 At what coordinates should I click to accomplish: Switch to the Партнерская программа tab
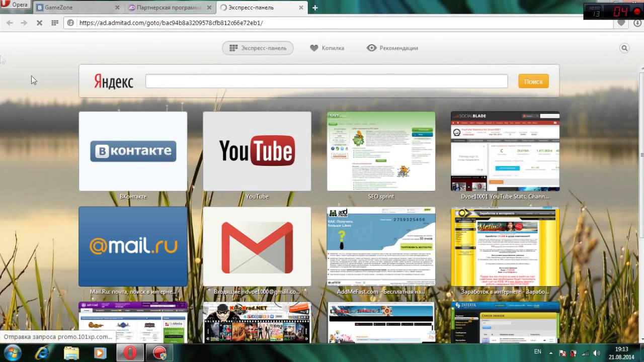coord(170,8)
